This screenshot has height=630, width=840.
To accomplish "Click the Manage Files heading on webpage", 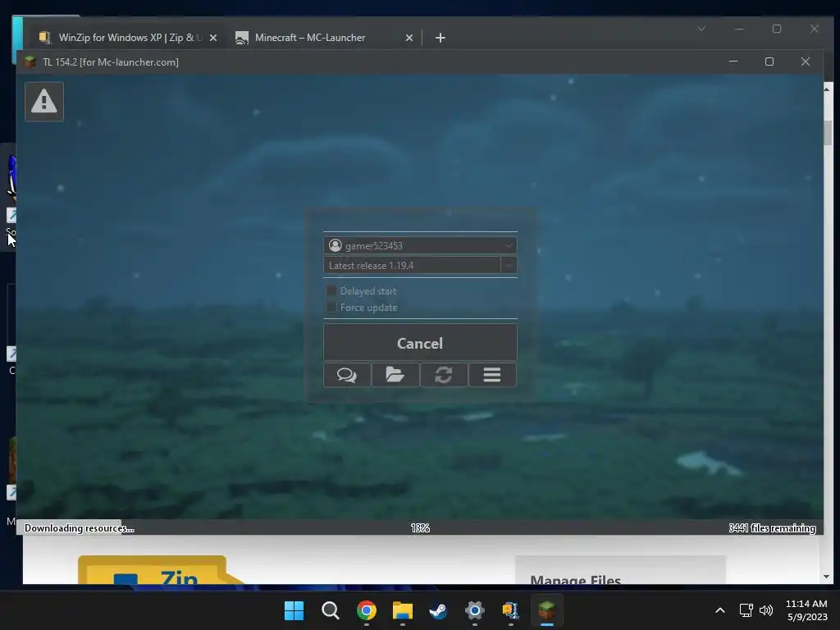I will point(575,580).
